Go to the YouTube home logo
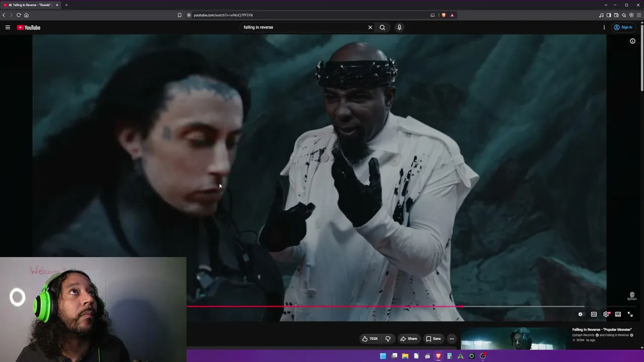 (x=29, y=27)
